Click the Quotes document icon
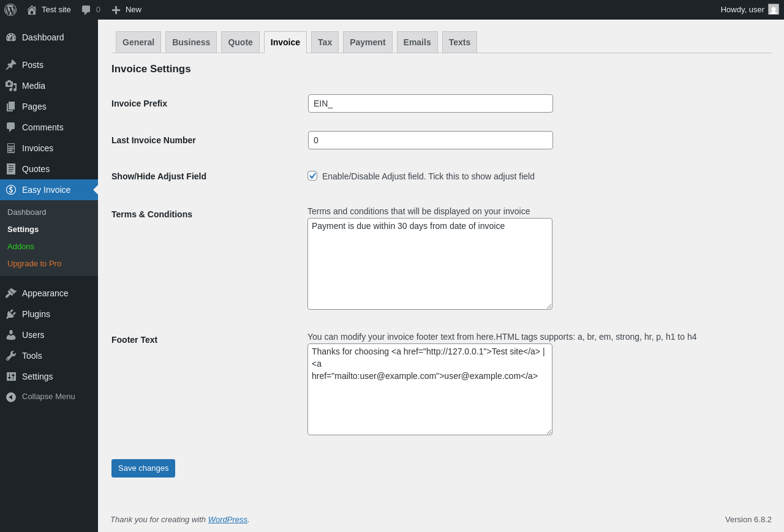 (x=11, y=169)
